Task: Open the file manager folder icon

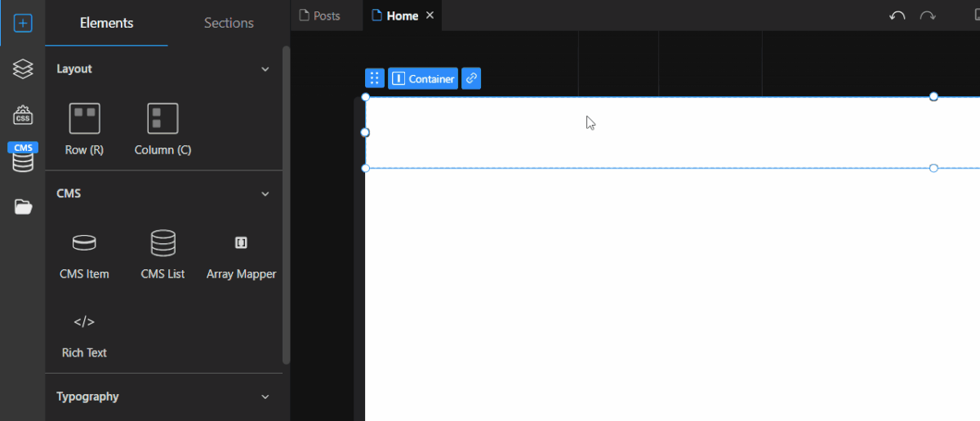Action: click(x=23, y=207)
